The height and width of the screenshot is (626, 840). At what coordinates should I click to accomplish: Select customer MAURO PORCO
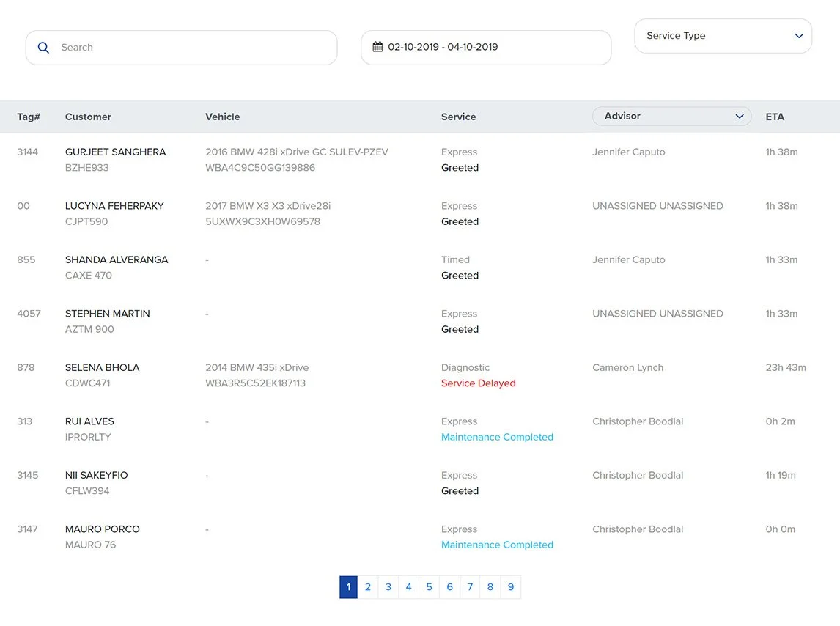(103, 529)
